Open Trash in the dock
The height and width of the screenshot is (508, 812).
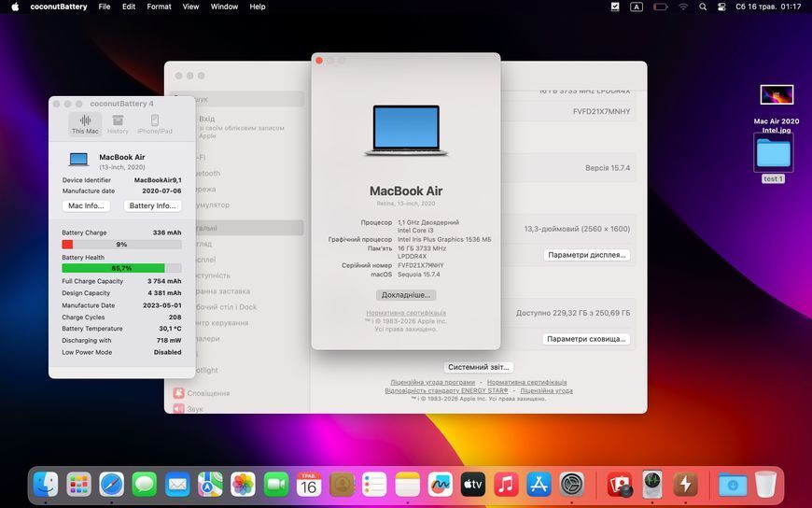tap(765, 485)
